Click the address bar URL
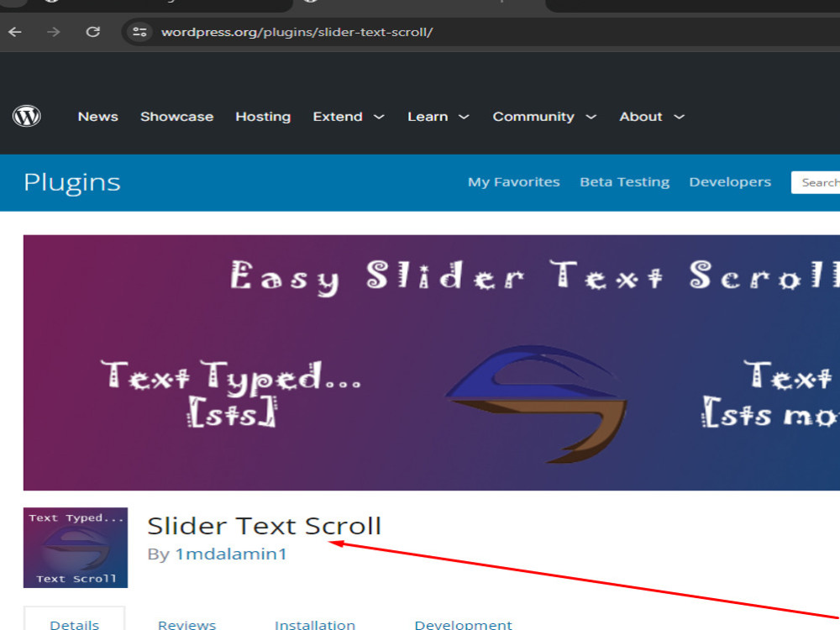Viewport: 840px width, 630px height. point(297,32)
